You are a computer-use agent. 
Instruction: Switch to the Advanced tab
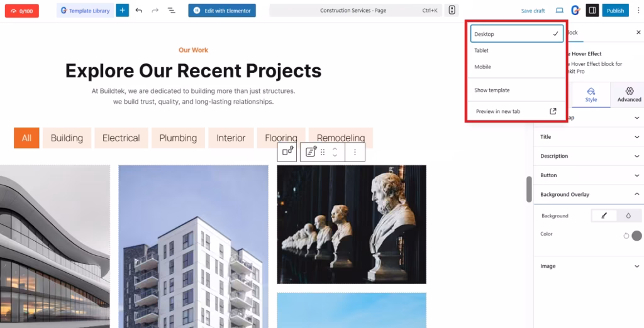(x=629, y=95)
